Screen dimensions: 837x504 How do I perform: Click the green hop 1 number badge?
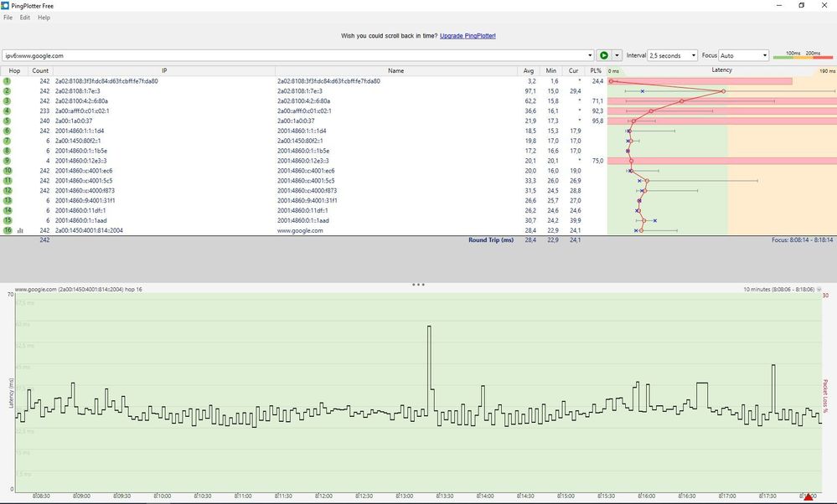click(x=7, y=81)
